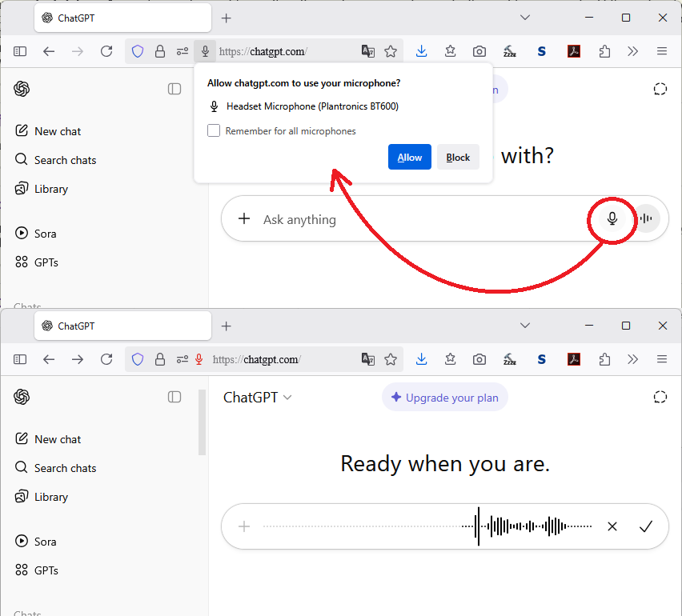Go back in top browser window
Image resolution: width=682 pixels, height=616 pixels.
click(x=49, y=51)
